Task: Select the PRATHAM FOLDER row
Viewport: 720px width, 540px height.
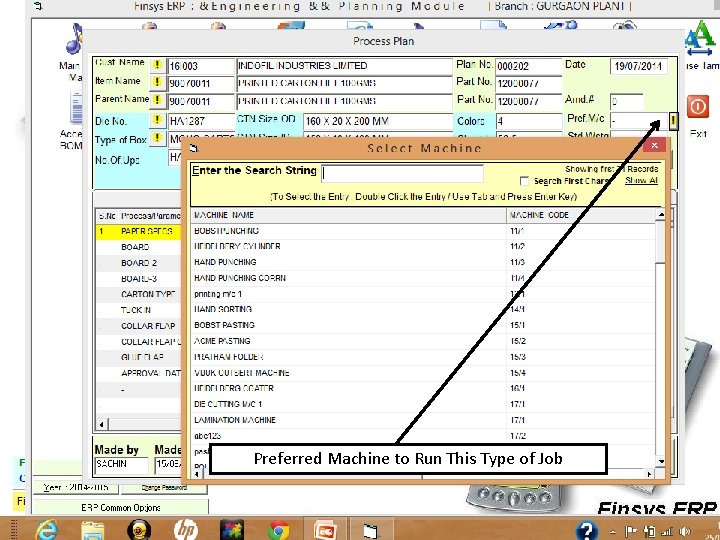Action: [x=423, y=357]
